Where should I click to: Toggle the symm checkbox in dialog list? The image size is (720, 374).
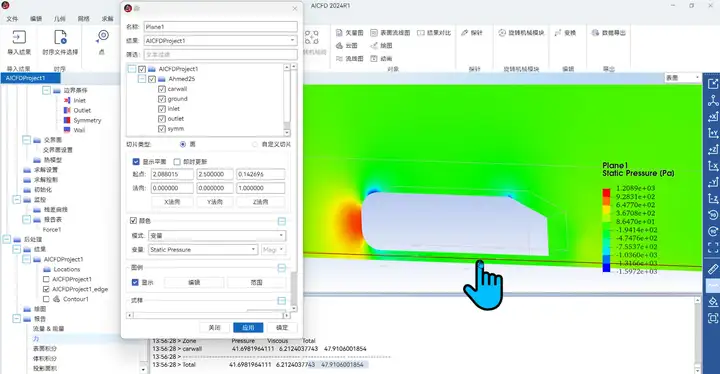coord(162,129)
